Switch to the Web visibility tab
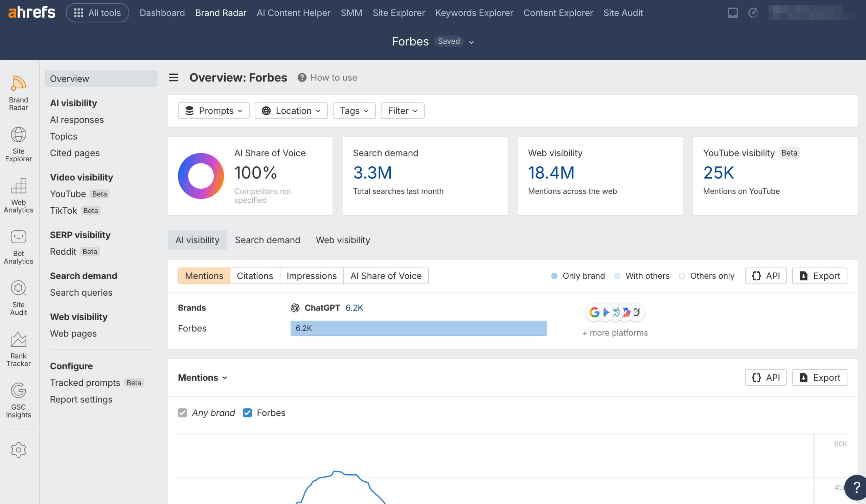This screenshot has width=866, height=504. pos(343,240)
